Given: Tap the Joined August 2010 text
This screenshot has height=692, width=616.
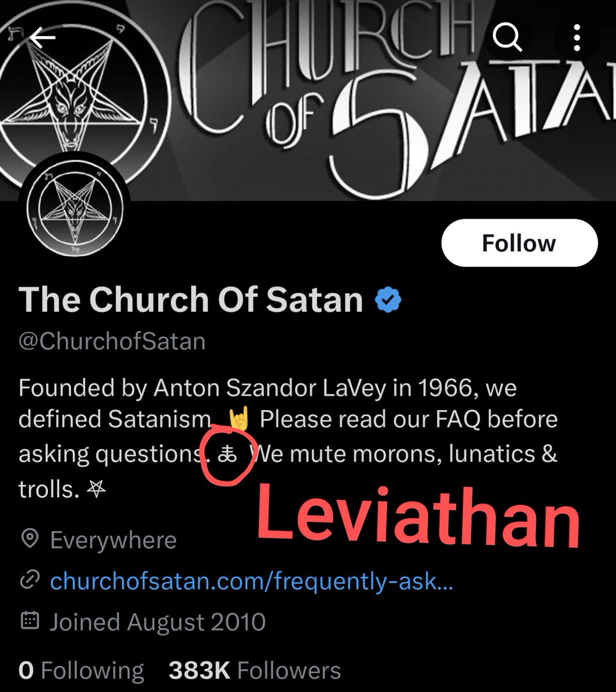Looking at the screenshot, I should point(157,622).
